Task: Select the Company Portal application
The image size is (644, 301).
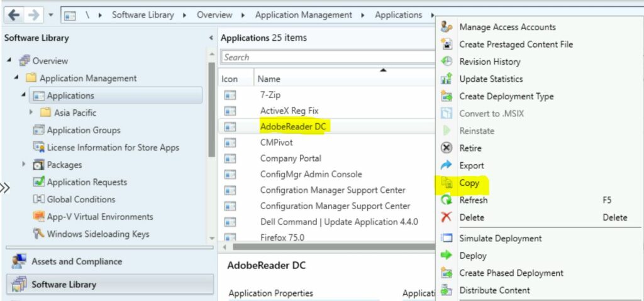Action: click(x=327, y=158)
